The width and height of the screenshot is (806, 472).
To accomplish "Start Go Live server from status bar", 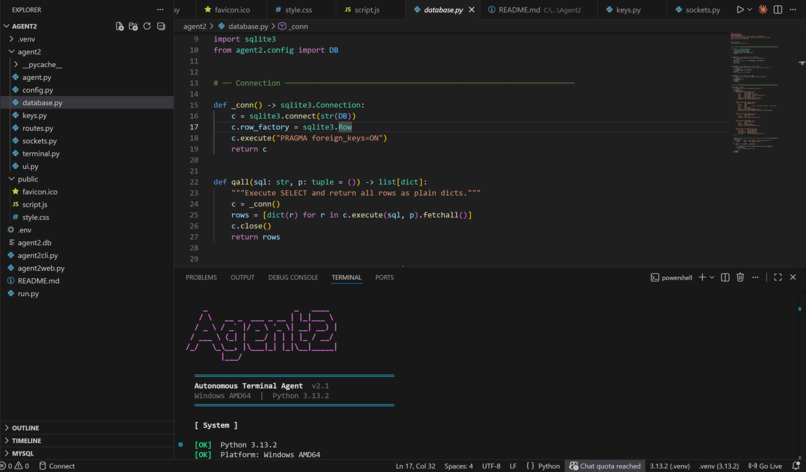I will click(x=765, y=466).
